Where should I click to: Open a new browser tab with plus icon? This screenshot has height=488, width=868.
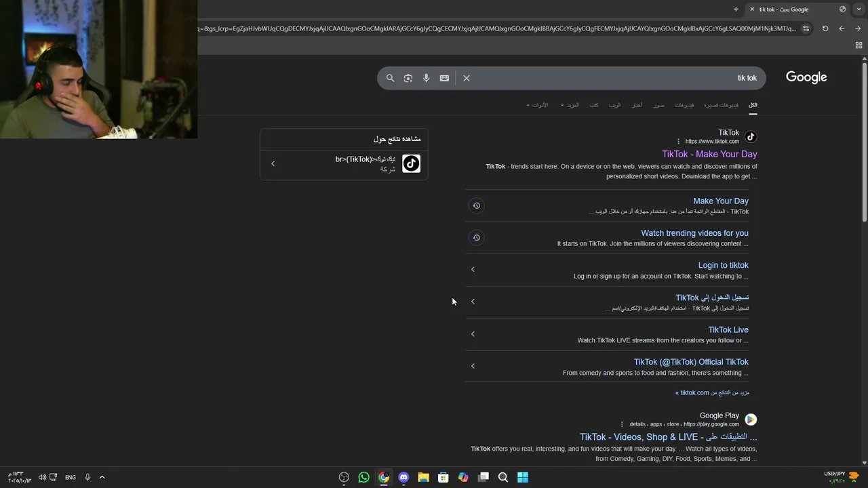pyautogui.click(x=736, y=9)
